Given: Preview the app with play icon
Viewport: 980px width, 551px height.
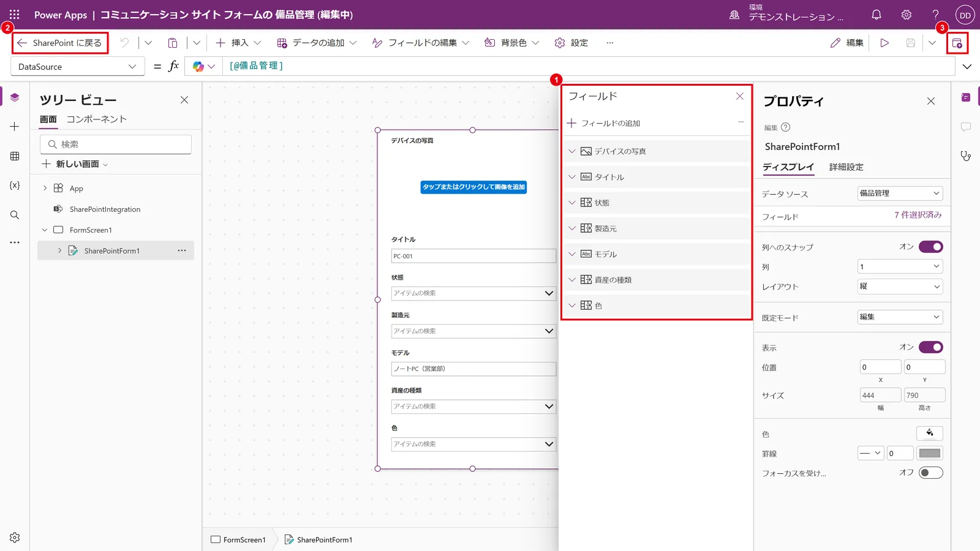Looking at the screenshot, I should click(884, 43).
